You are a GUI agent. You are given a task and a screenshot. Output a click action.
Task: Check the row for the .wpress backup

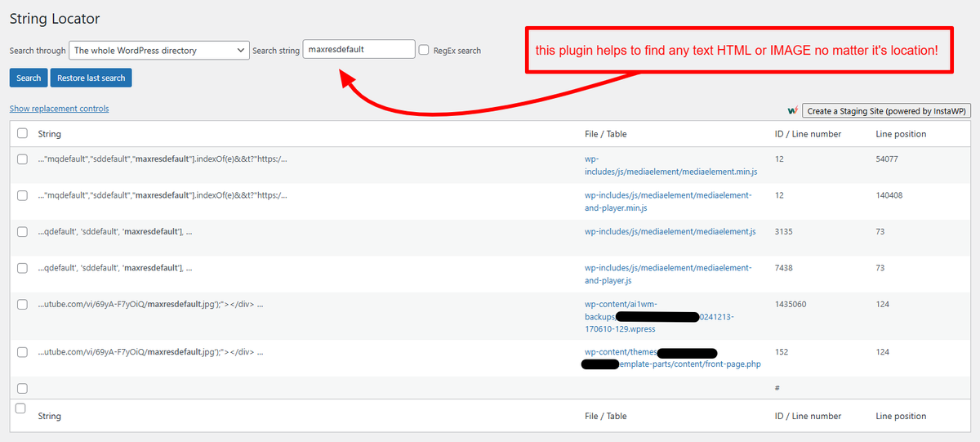[22, 304]
